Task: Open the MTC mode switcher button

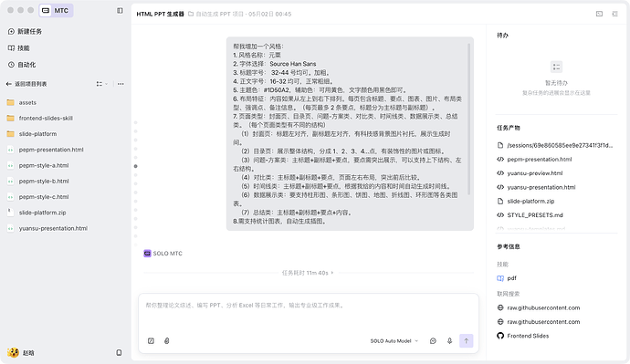Action: 56,10
